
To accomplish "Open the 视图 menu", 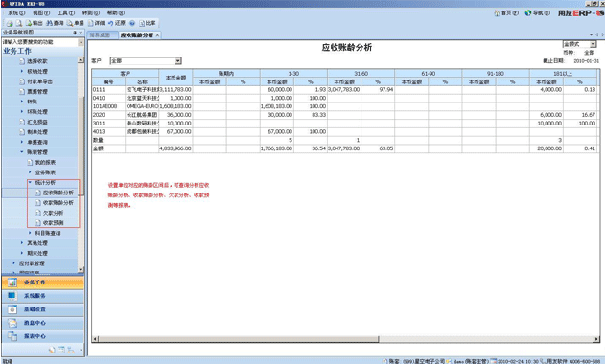I will pos(41,13).
